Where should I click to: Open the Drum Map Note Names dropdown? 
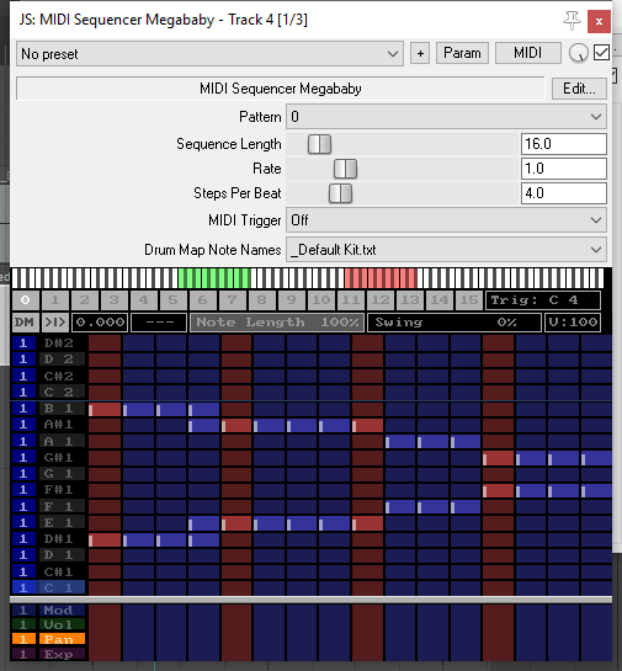(446, 249)
